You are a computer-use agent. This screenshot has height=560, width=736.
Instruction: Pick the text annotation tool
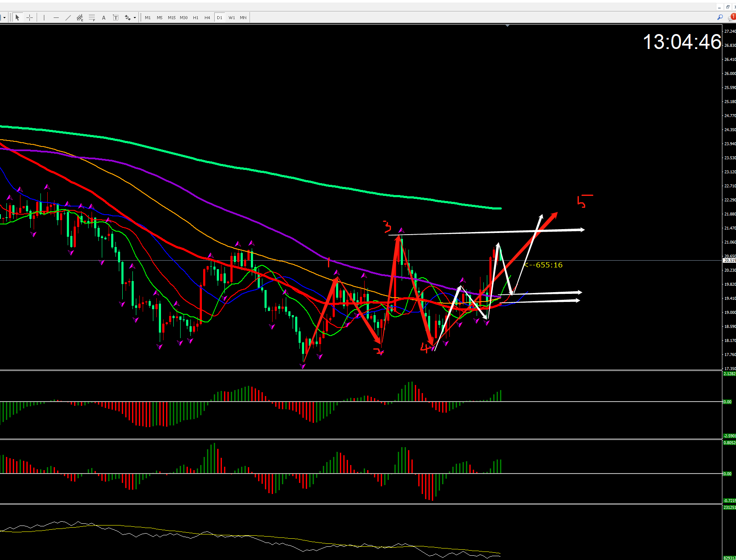pos(103,17)
